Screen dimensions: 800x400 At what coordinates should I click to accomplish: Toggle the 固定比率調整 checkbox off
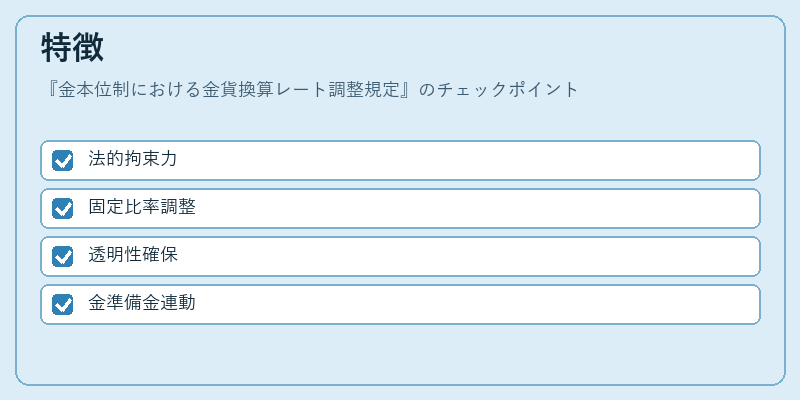[x=62, y=208]
